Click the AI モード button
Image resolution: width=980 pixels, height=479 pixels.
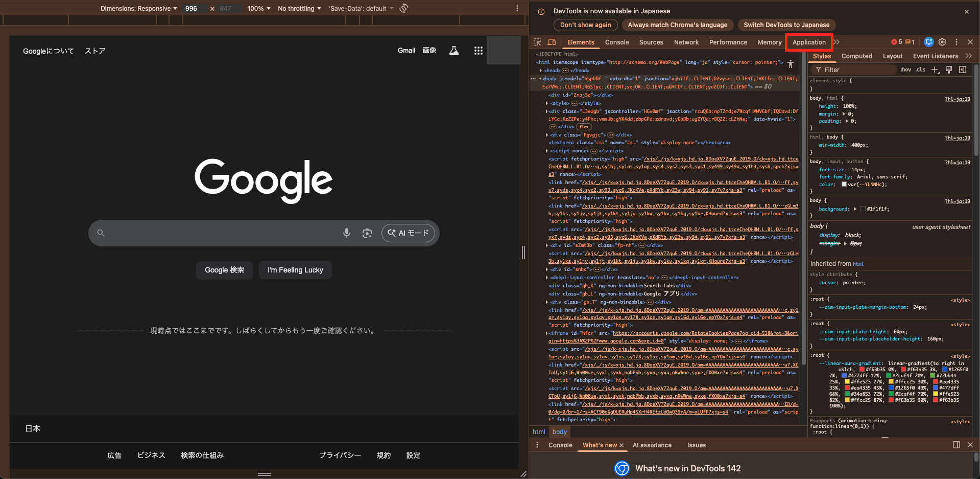pos(408,233)
